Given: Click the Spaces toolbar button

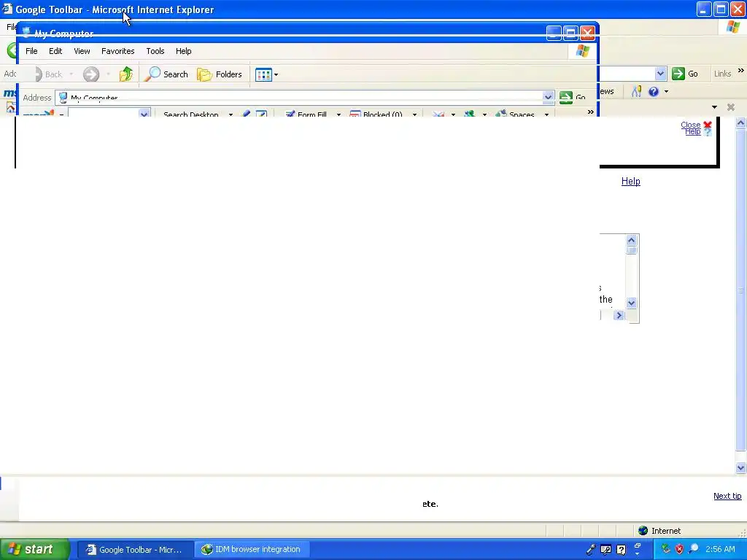Looking at the screenshot, I should point(515,114).
